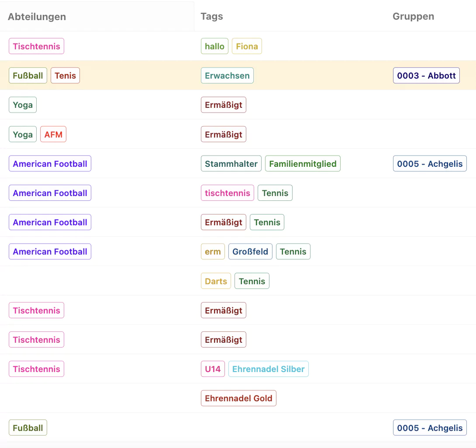476x448 pixels.
Task: Select the Ehrennadel Silber tag
Action: (269, 369)
